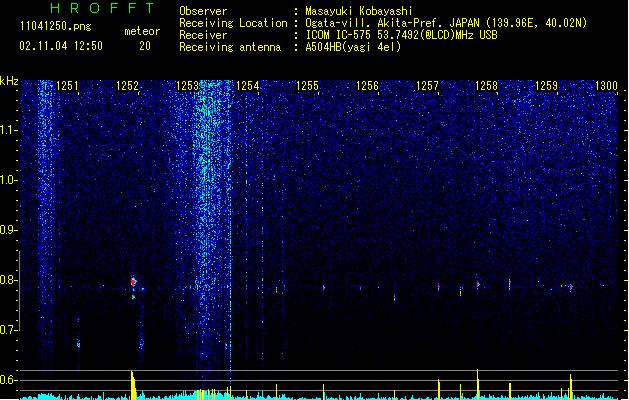Click the 1251 time marker
The image size is (629, 400).
(x=67, y=85)
